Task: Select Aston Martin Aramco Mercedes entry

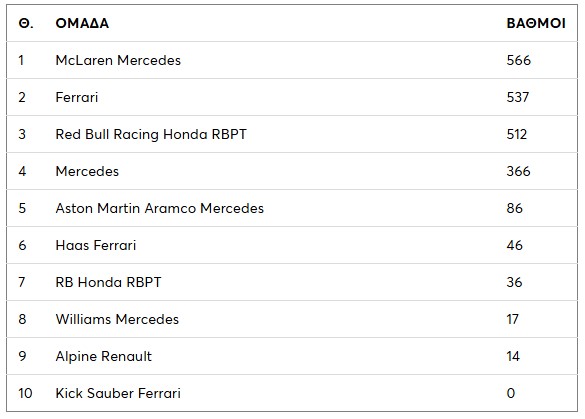Action: 160,208
